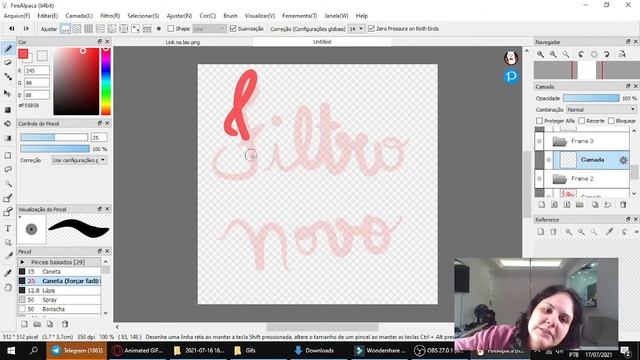This screenshot has height=360, width=640.
Task: Select the Brush tool in left toolbar
Action: coord(8,49)
